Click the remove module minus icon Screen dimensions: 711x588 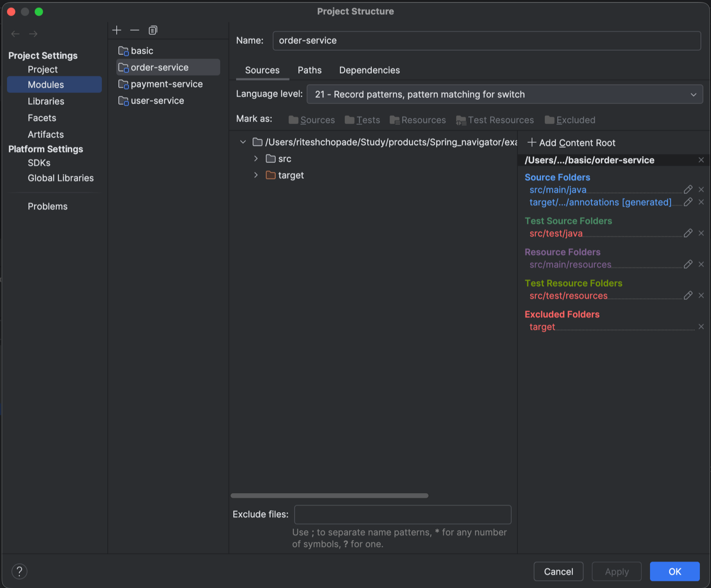[135, 30]
